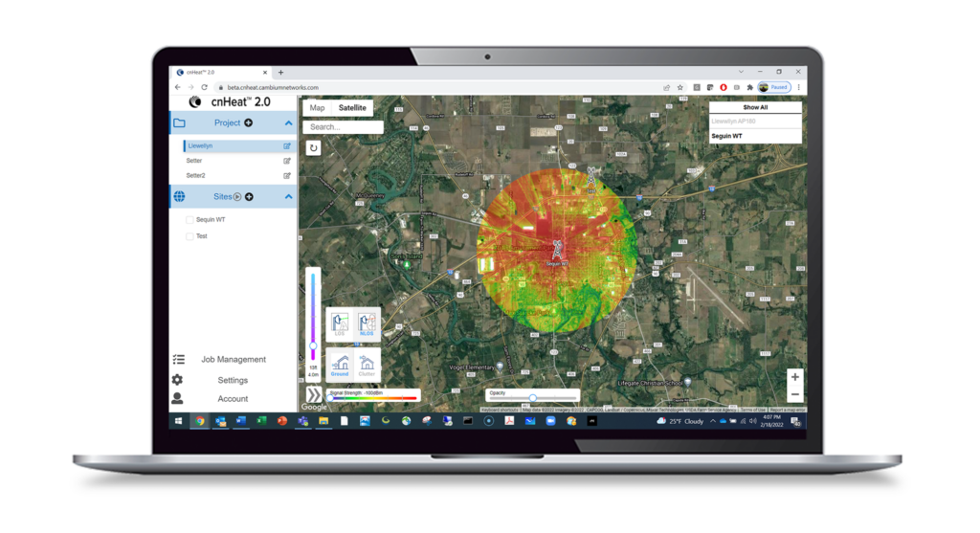Click the map Search field
980x533 pixels.
pos(345,126)
